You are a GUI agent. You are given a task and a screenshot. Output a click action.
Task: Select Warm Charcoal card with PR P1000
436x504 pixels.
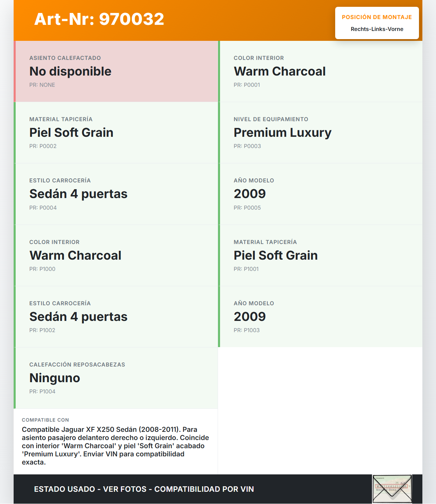tap(116, 255)
